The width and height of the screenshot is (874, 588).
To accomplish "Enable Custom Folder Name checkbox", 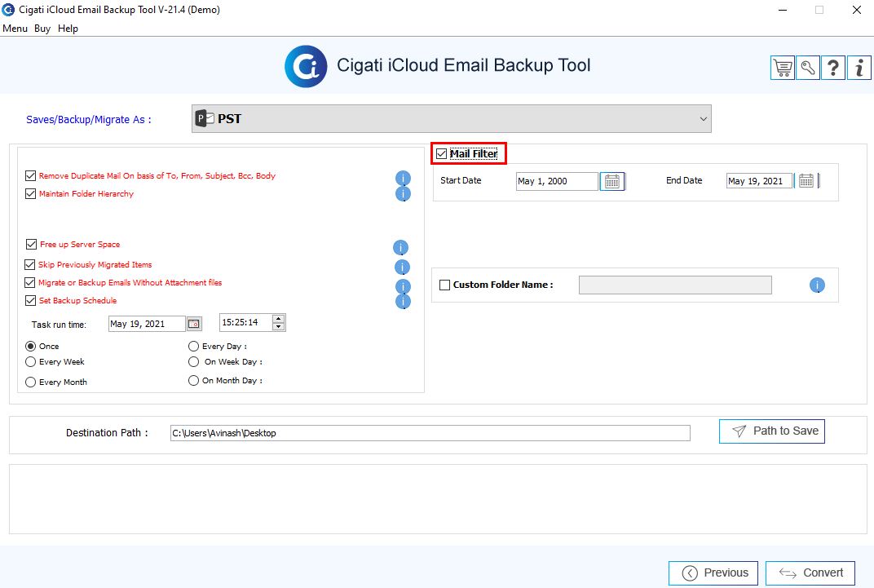I will pos(445,285).
